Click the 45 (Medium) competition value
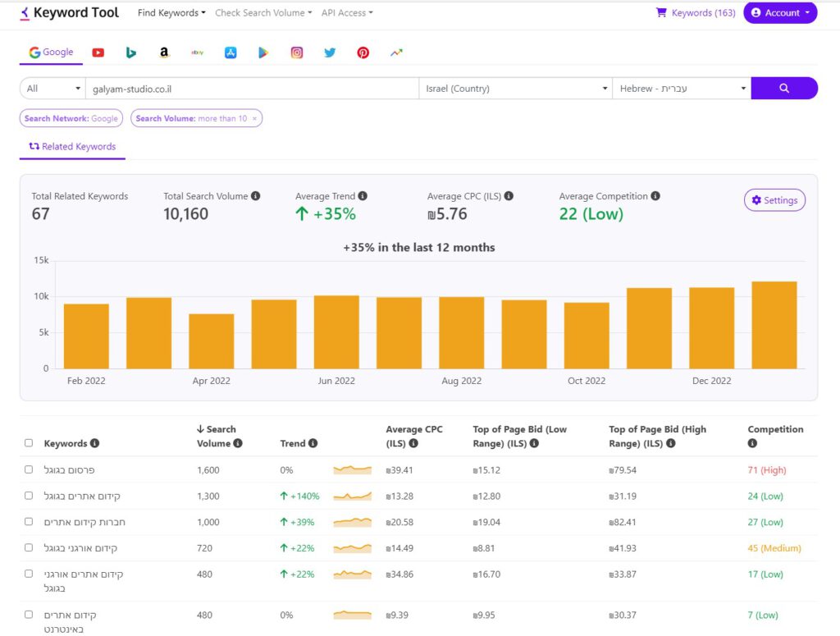 coord(774,548)
